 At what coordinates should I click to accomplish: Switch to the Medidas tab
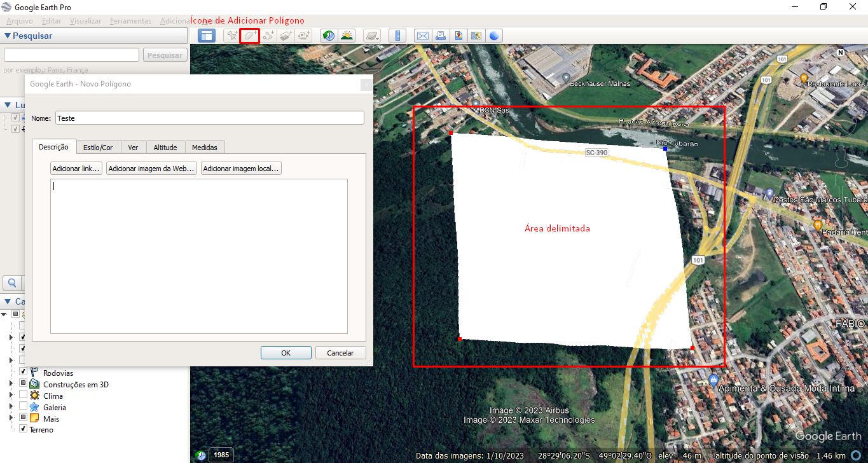click(x=204, y=147)
